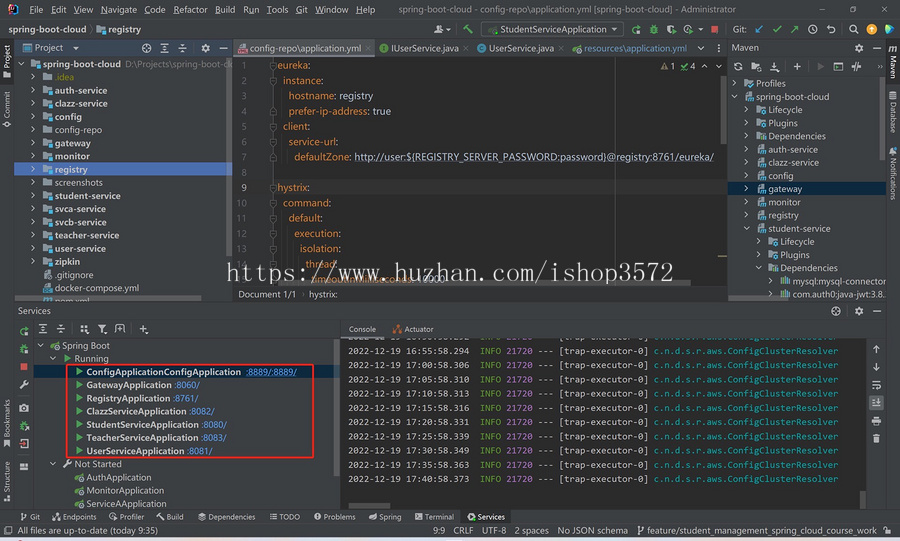Update project with the Git blue arrow
900x541 pixels.
pyautogui.click(x=759, y=29)
